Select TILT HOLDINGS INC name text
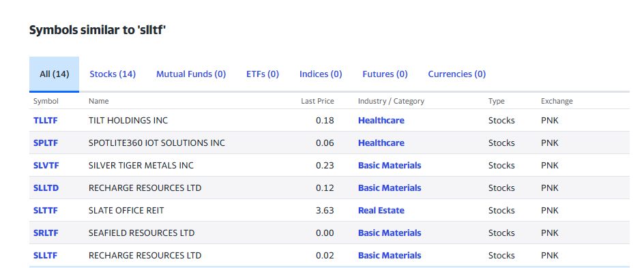The image size is (644, 268). point(128,121)
